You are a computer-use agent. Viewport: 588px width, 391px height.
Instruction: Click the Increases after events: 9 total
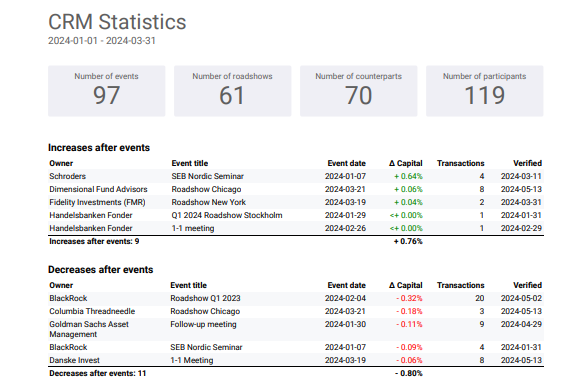94,241
